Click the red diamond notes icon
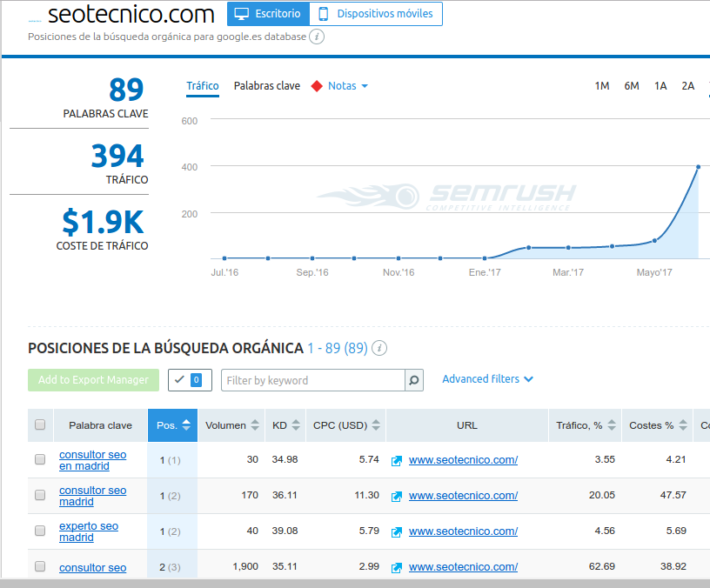Screen dimensions: 710x588 coord(317,86)
